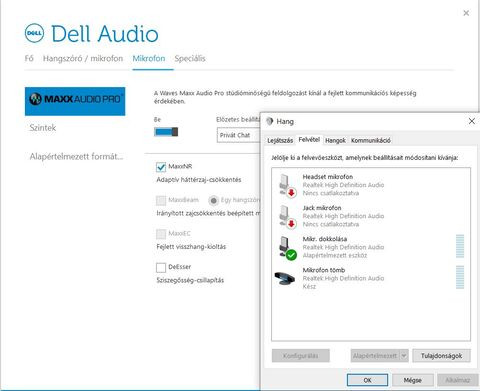Click the Dell logo icon
This screenshot has width=480, height=391.
pos(34,33)
